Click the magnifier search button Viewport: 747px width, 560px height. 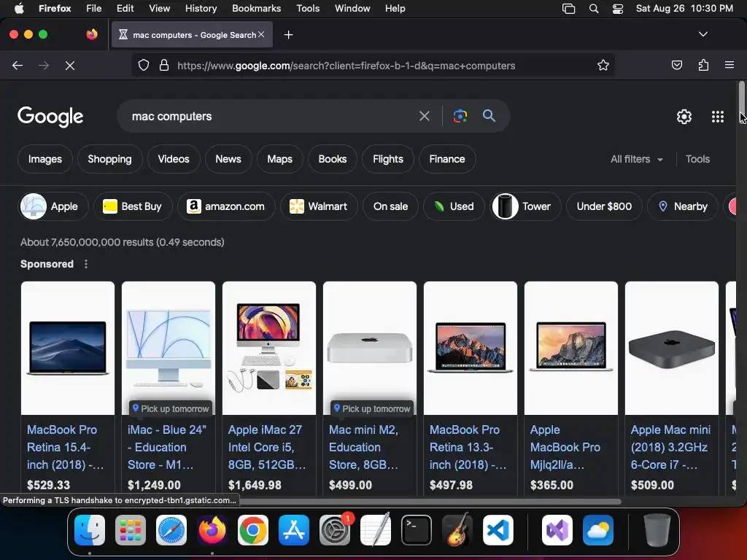(x=489, y=115)
